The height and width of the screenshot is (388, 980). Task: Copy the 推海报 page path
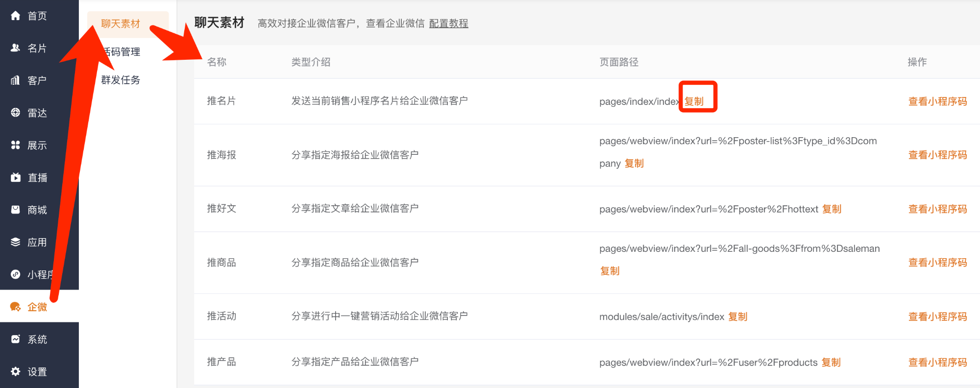(x=634, y=163)
